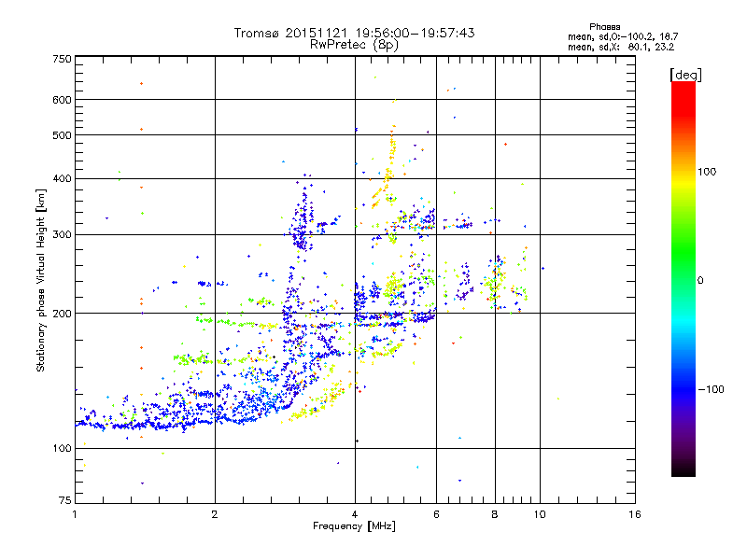Viewport: 747px width, 560px height.
Task: Click the x-axis tick label '2'
Action: tap(215, 514)
